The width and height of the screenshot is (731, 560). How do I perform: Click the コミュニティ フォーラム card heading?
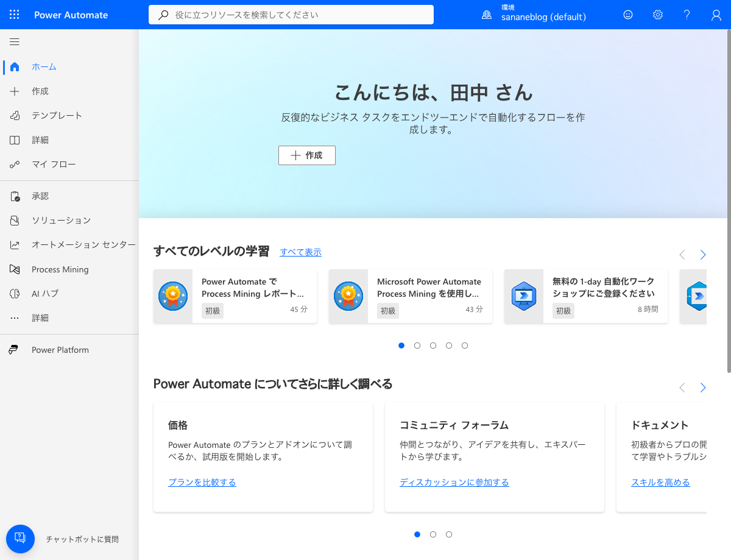(x=454, y=425)
